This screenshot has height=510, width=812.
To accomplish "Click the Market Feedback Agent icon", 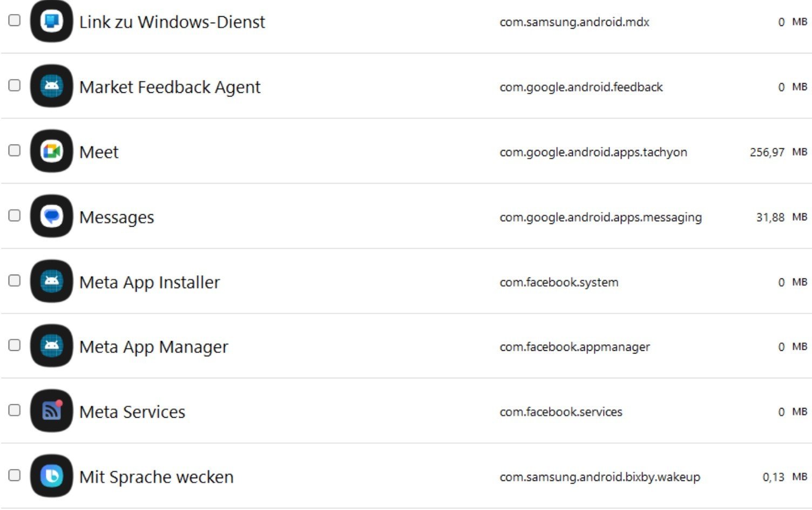I will (51, 86).
